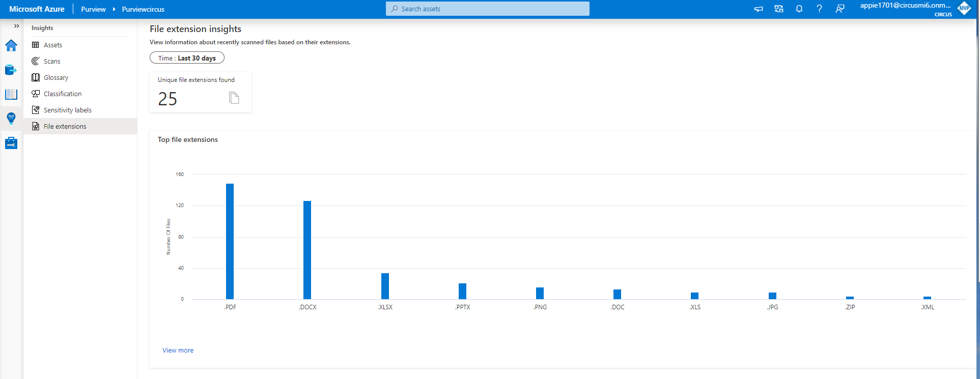Click the feedback person icon in header
This screenshot has width=980, height=379.
[x=840, y=9]
